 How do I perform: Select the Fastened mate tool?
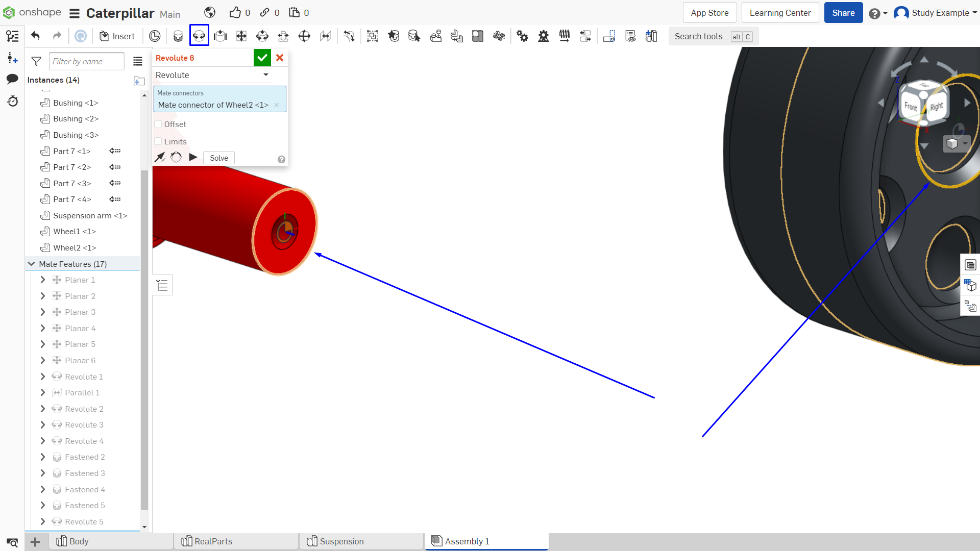pyautogui.click(x=178, y=36)
